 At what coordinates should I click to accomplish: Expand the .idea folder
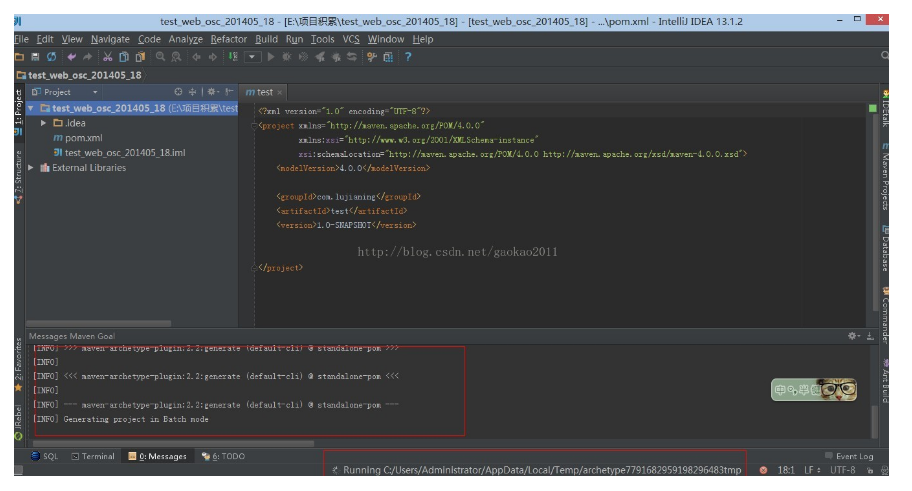point(44,123)
